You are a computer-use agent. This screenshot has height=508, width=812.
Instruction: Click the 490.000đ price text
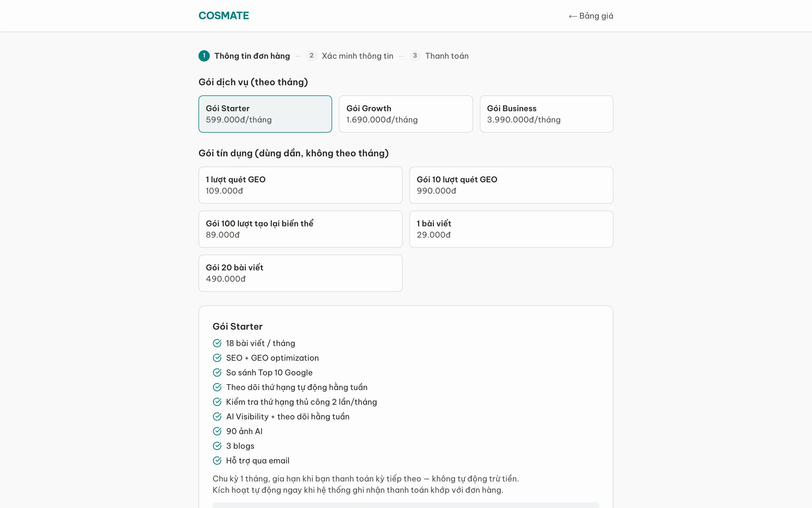(226, 279)
